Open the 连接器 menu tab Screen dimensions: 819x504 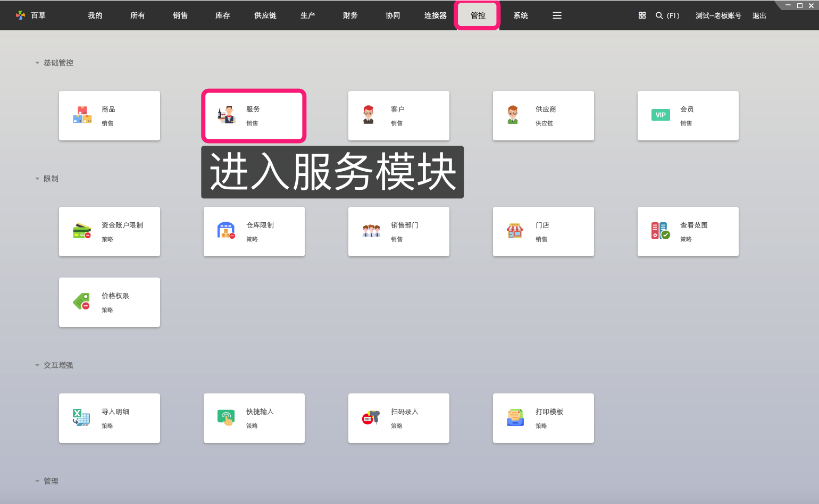[x=436, y=15]
